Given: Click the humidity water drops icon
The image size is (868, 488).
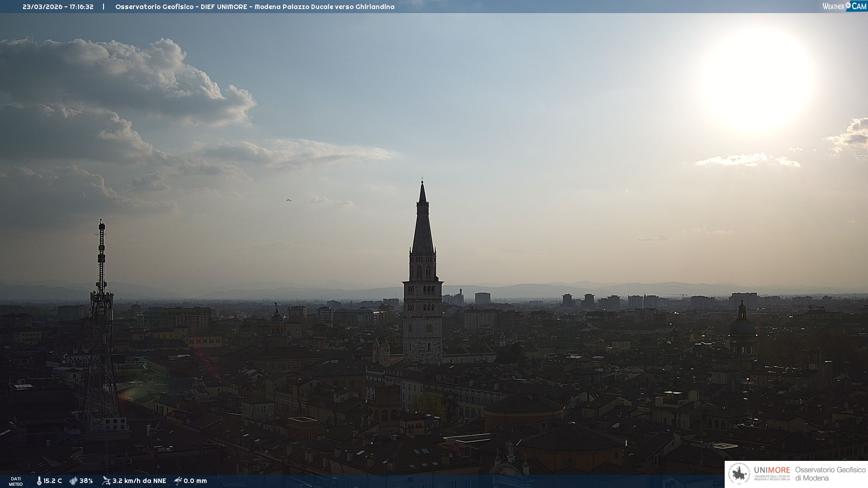Looking at the screenshot, I should 73,481.
